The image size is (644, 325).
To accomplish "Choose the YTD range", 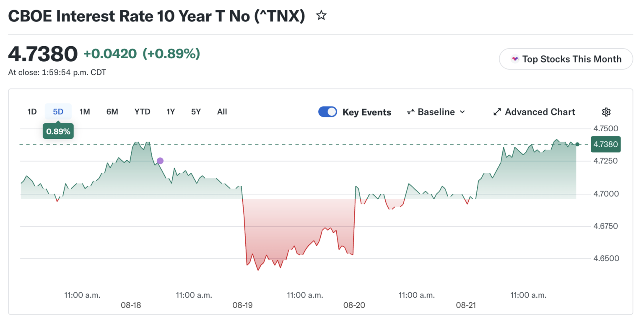I will tap(142, 112).
